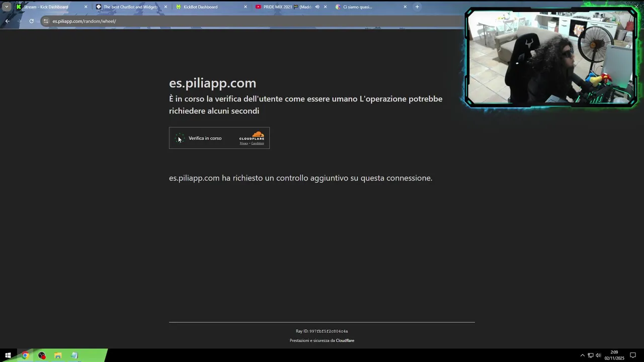Image resolution: width=644 pixels, height=362 pixels.
Task: Reload the current page
Action: coord(31,21)
